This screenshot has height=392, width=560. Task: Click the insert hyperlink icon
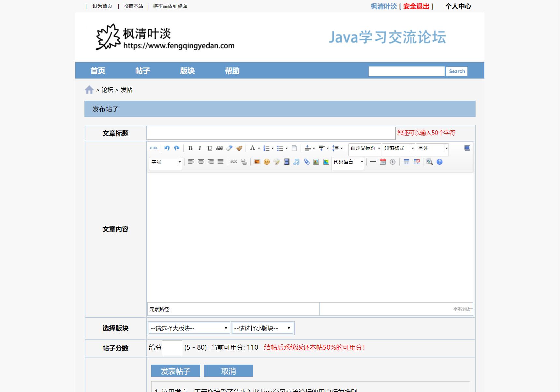point(234,162)
